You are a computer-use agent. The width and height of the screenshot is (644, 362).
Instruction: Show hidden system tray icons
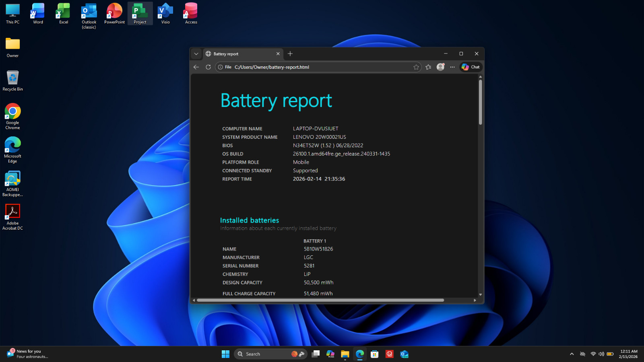572,354
